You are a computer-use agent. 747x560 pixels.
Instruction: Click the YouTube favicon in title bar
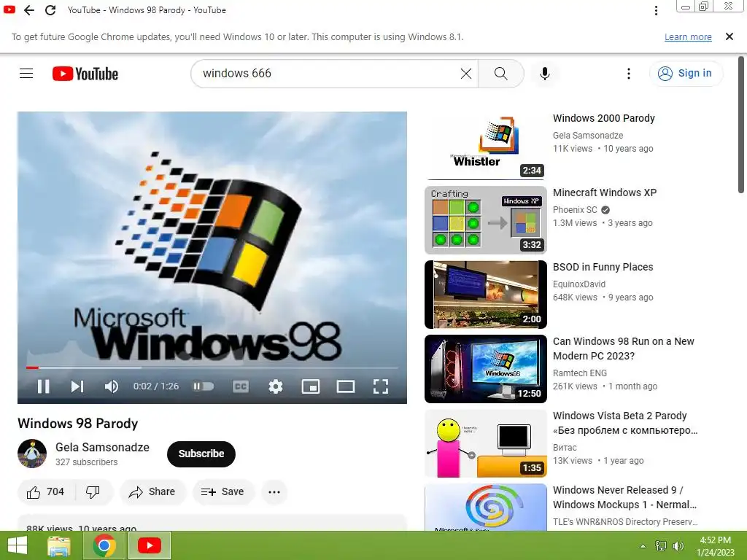(9, 9)
